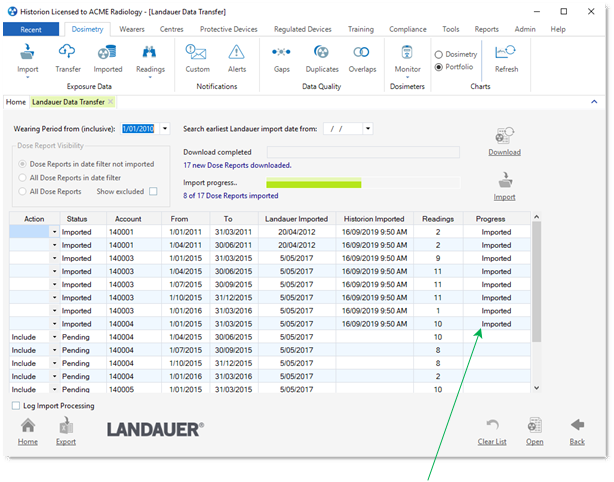Screen dimensions: 614x482
Task: Expand the Import ribbon button dropdown arrow
Action: [x=27, y=78]
